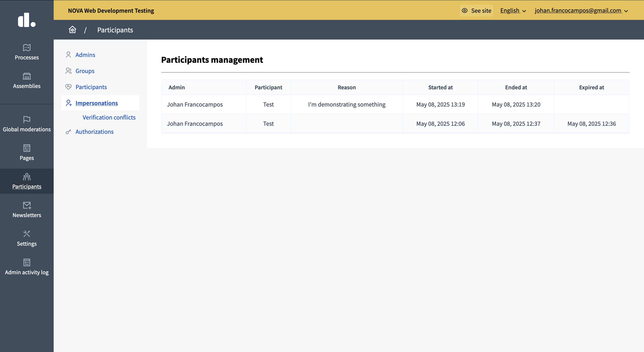Viewport: 644px width, 352px height.
Task: Click the Participants item in main sidebar
Action: pyautogui.click(x=27, y=181)
